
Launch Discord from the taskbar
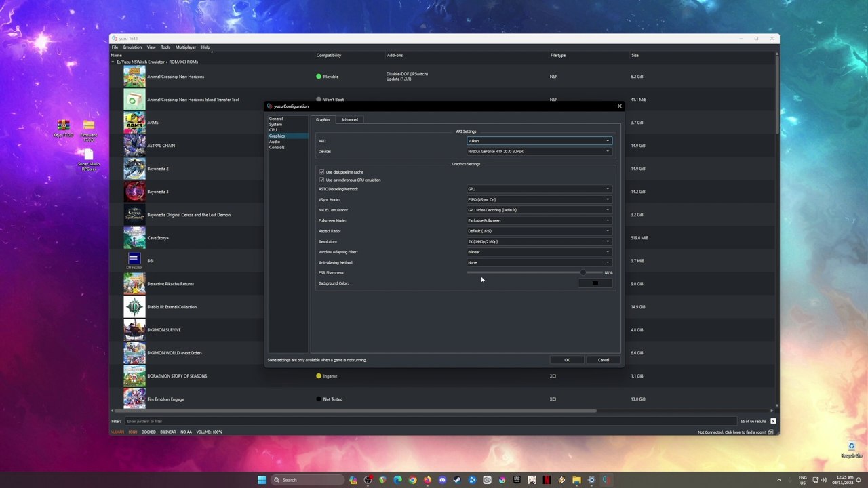[x=442, y=480]
